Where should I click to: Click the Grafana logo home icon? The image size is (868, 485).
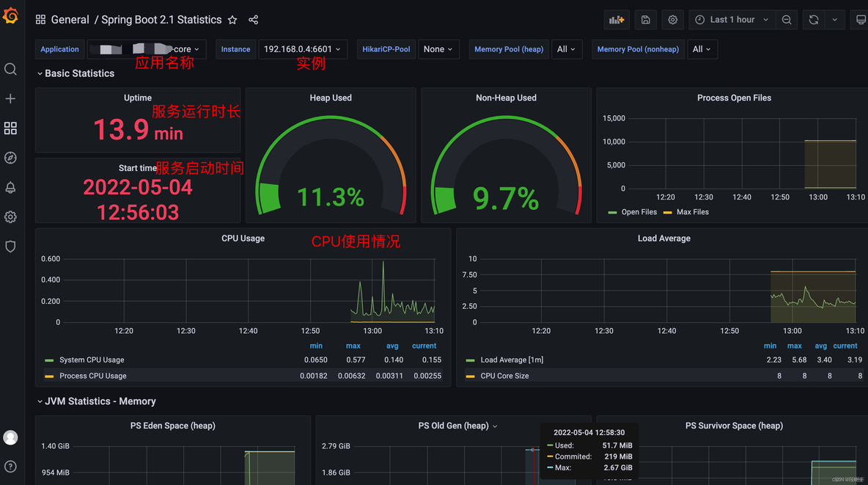click(x=10, y=15)
